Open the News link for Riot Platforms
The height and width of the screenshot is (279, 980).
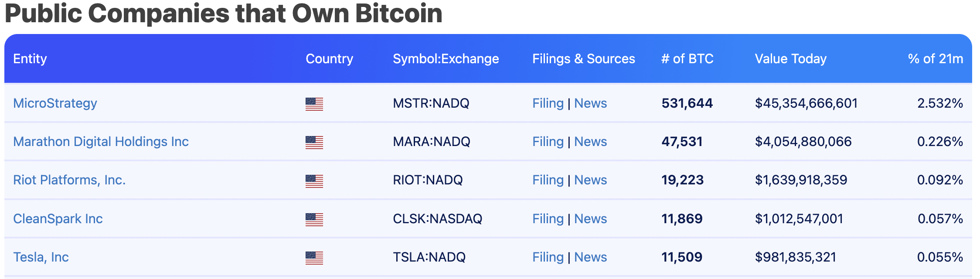(x=591, y=180)
